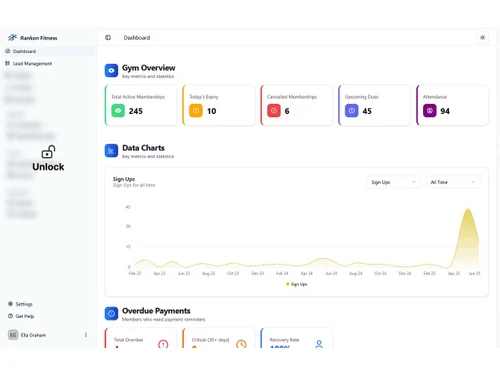Click the Unlock label in sidebar
Viewport: 500px width, 375px height.
[48, 167]
